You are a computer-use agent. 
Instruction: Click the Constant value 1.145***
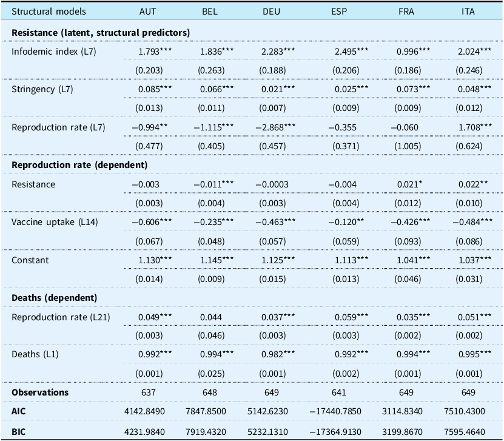tap(217, 260)
